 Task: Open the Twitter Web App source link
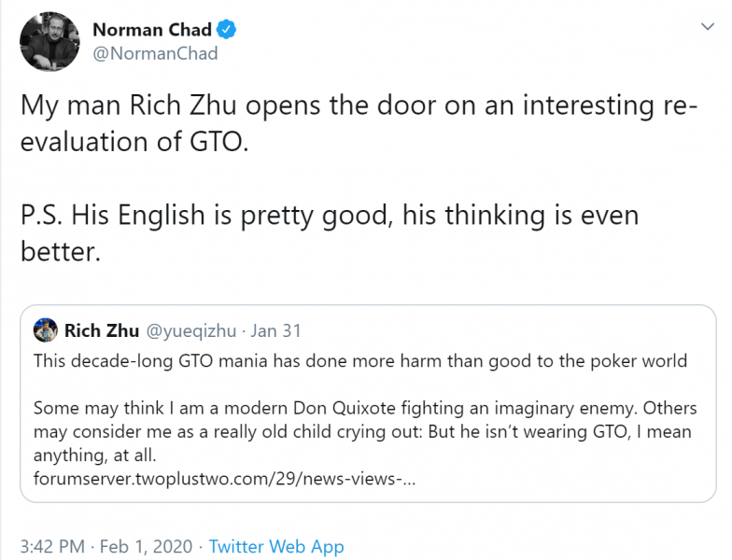click(276, 546)
